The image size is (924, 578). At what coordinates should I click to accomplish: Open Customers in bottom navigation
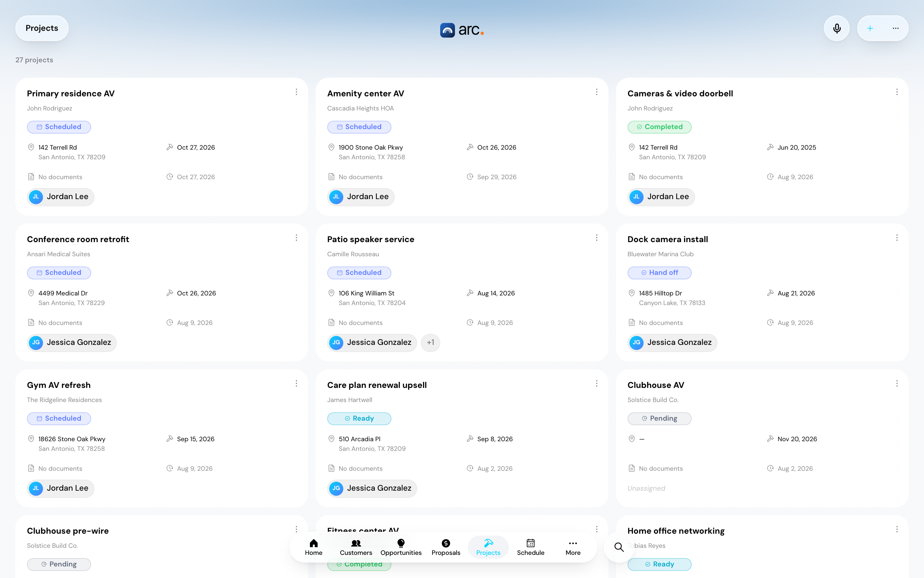[x=356, y=547]
